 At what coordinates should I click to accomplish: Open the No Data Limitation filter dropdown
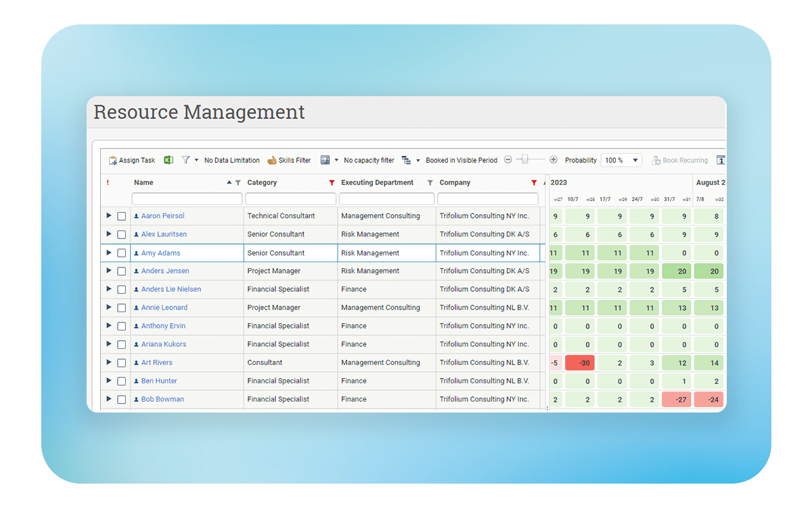[196, 161]
